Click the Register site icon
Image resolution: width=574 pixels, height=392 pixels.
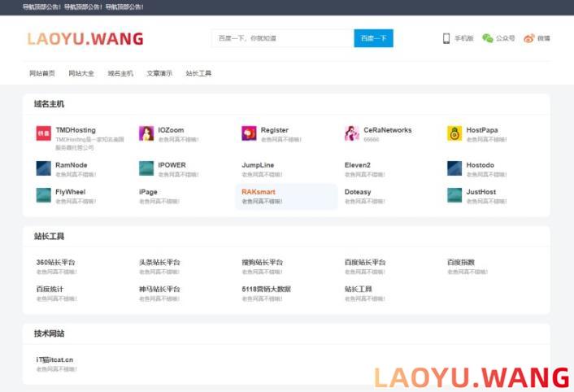pos(249,133)
